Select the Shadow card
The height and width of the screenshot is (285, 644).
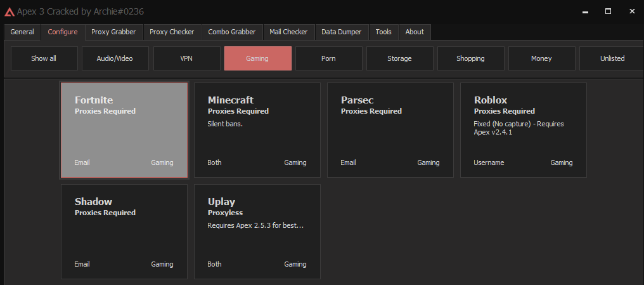[x=124, y=232]
